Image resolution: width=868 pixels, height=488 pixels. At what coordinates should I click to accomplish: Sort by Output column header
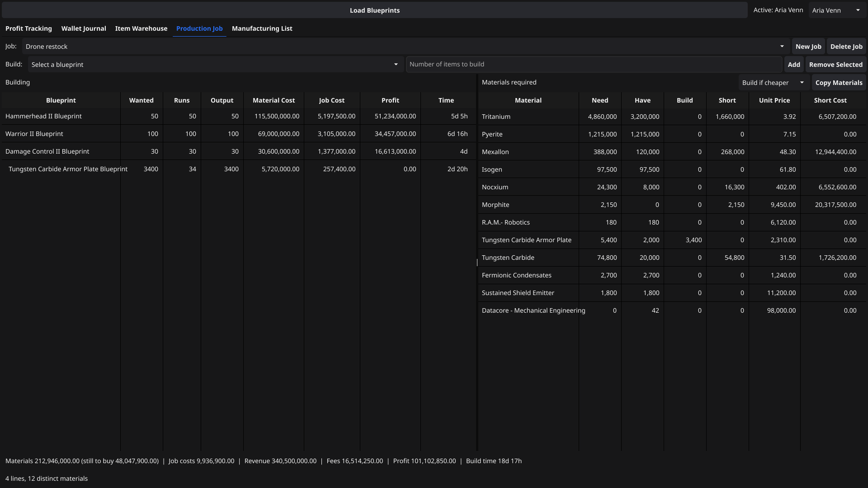(x=222, y=100)
